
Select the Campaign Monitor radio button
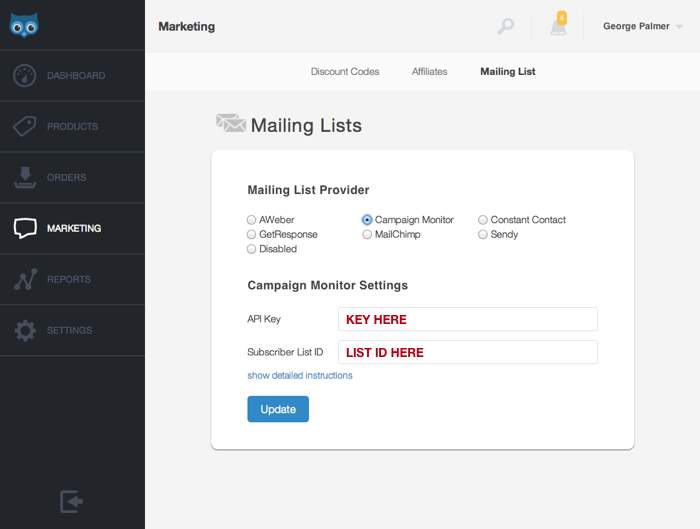tap(367, 220)
